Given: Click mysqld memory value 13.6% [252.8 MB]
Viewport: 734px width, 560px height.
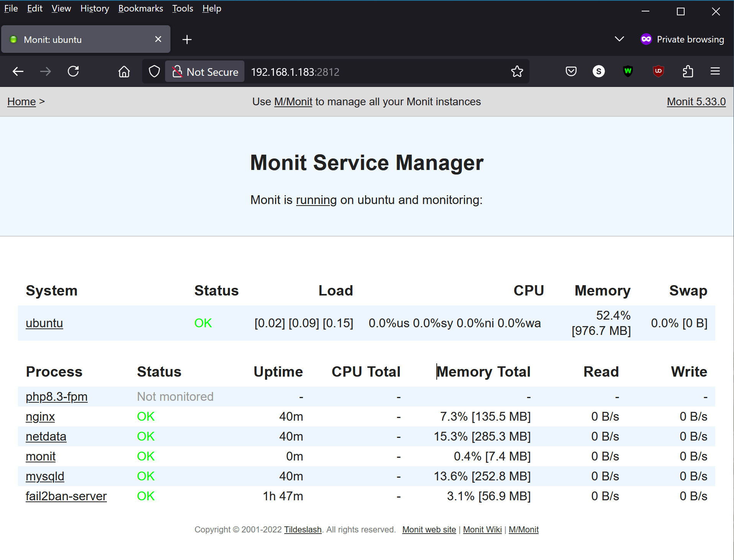Looking at the screenshot, I should [482, 476].
